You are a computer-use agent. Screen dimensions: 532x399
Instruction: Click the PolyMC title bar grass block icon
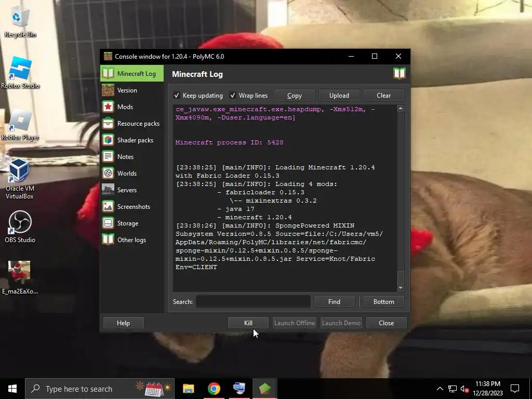point(108,56)
